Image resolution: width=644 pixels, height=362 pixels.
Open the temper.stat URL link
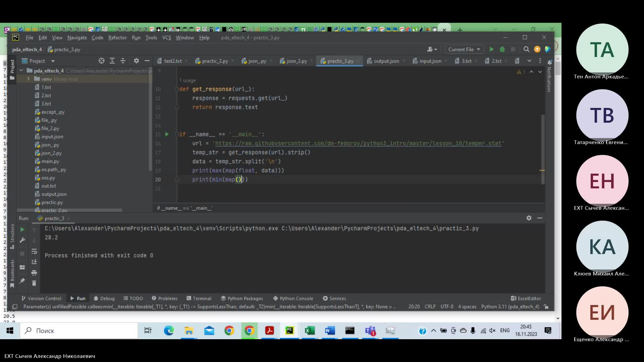coord(358,143)
